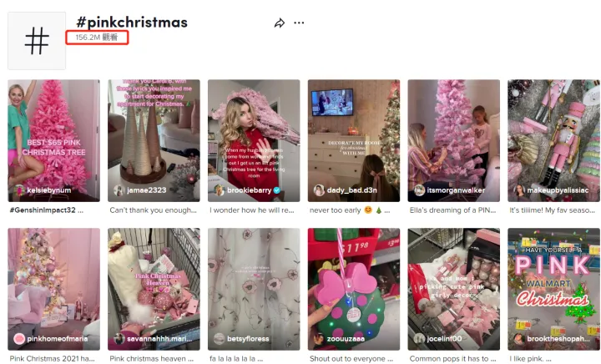601x364 pixels.
Task: Open the Best $65 Pink Christmas Tree video
Action: pos(54,140)
